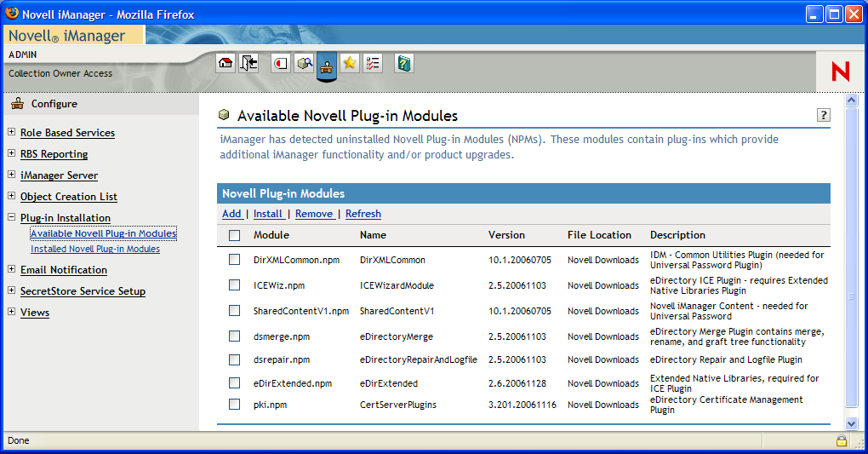Click the Refresh link

[x=363, y=214]
